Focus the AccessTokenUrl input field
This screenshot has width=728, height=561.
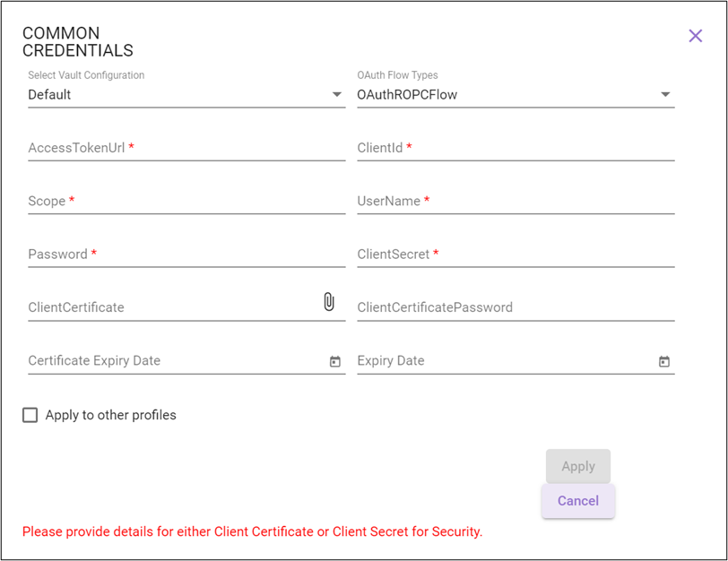[x=186, y=148]
